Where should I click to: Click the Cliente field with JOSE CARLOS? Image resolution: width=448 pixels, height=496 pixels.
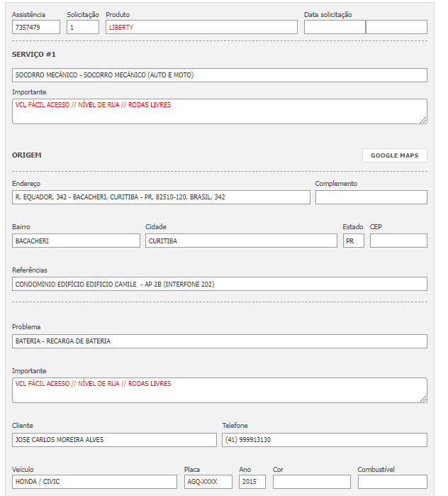[114, 440]
